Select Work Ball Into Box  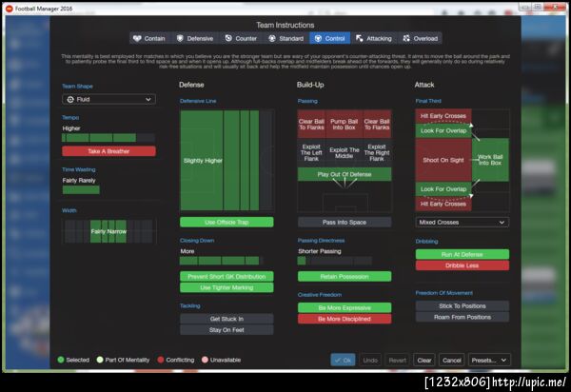(490, 160)
